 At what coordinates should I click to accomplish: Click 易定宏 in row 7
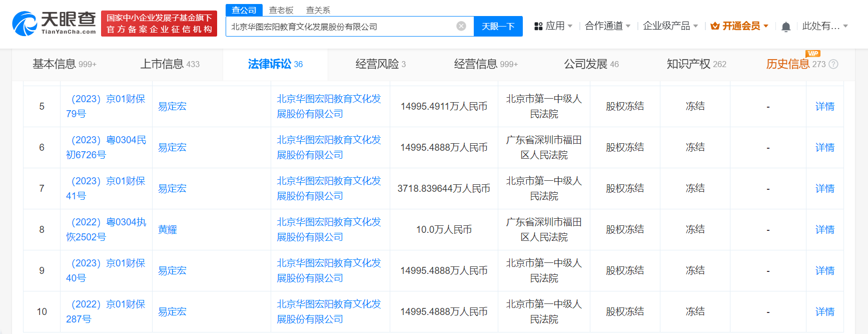[172, 188]
